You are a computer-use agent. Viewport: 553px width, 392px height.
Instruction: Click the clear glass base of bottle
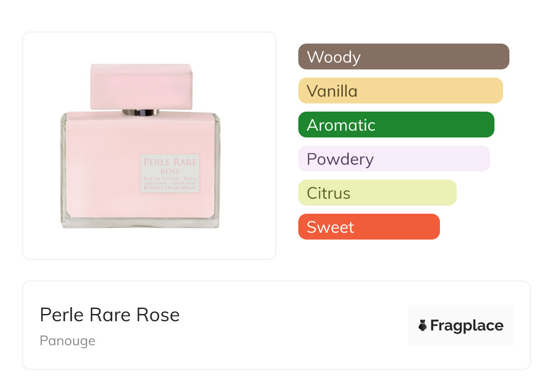(x=141, y=222)
